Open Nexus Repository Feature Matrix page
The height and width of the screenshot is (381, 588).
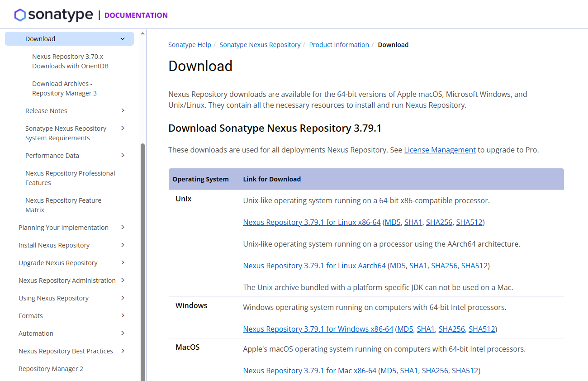63,205
